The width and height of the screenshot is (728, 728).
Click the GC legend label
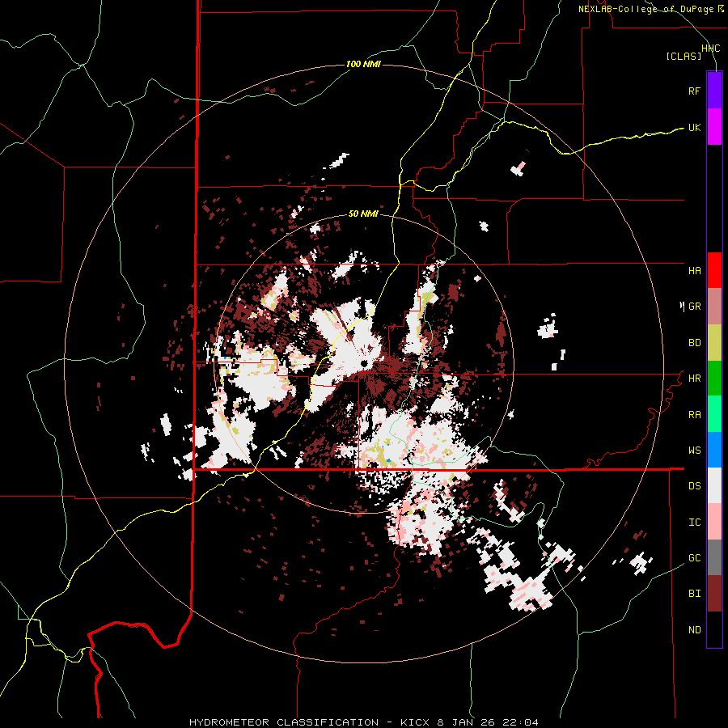pos(695,558)
